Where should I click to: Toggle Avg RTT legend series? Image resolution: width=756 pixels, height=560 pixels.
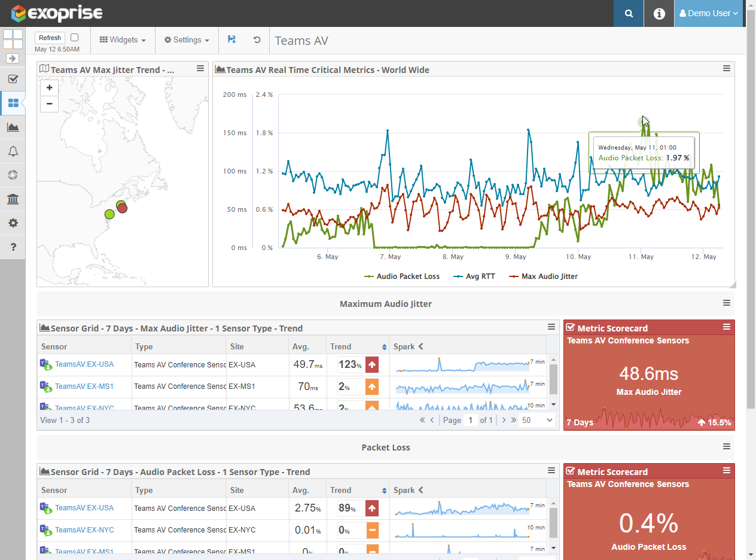(474, 276)
